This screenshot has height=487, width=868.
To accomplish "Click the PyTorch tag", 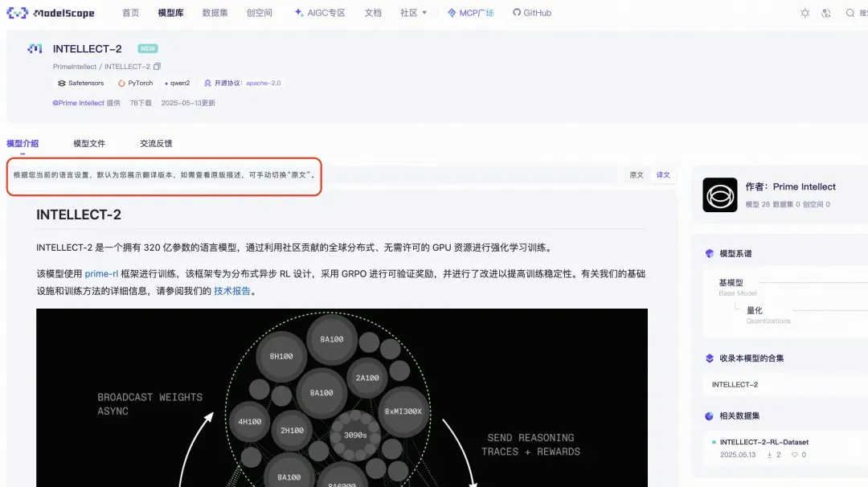I will coord(136,83).
